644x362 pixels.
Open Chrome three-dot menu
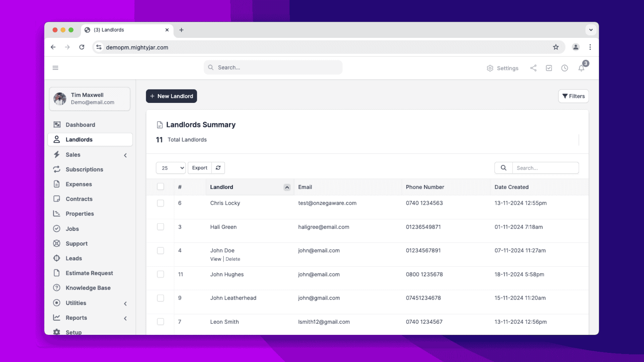[x=590, y=47]
